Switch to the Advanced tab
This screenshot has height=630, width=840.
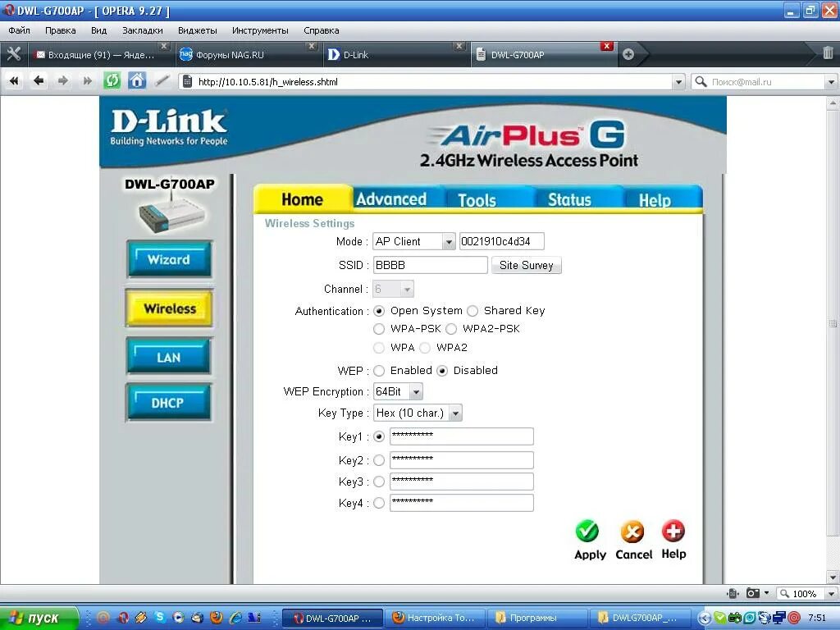[x=391, y=199]
